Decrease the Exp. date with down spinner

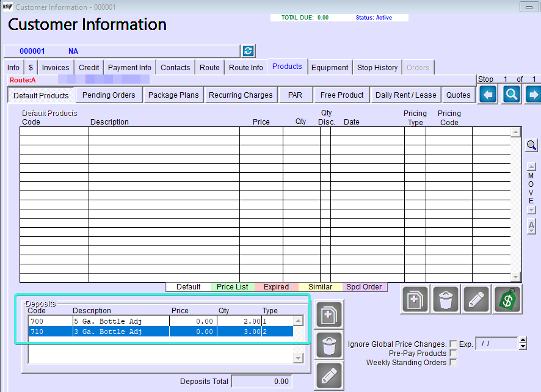(523, 346)
